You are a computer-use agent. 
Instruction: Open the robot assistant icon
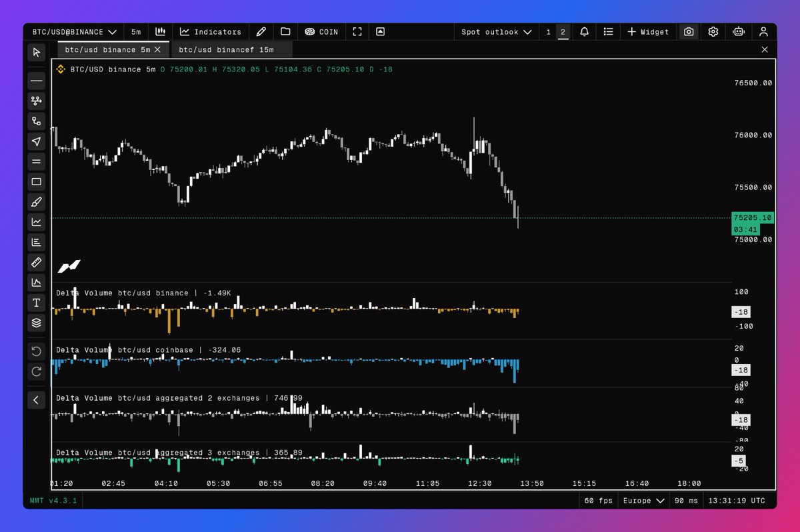click(738, 31)
